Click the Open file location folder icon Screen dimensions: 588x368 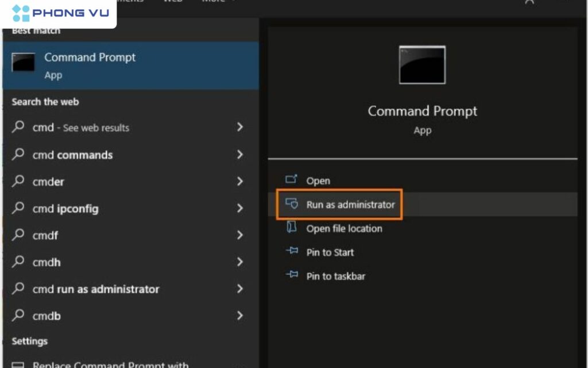click(x=292, y=228)
